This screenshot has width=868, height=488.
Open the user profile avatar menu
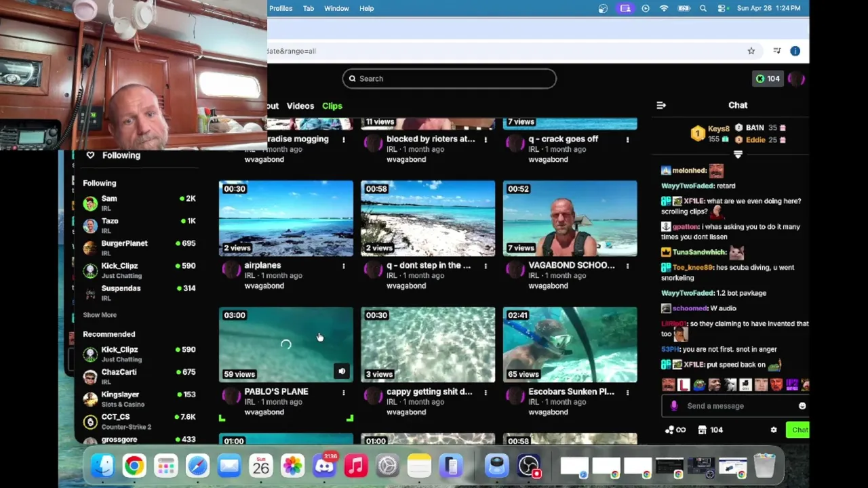pos(797,79)
